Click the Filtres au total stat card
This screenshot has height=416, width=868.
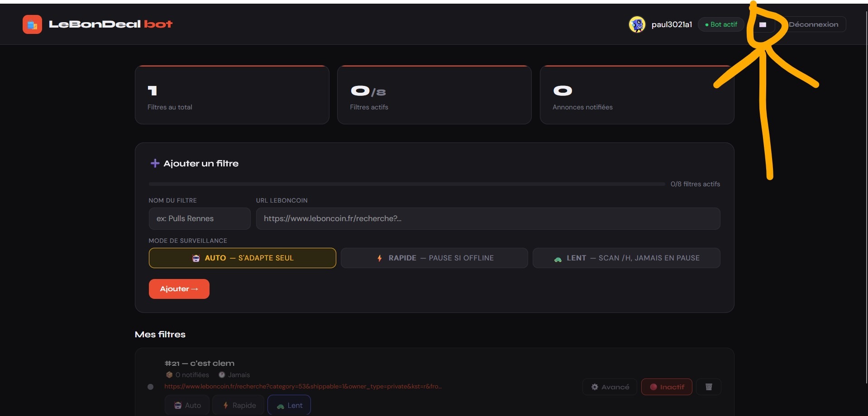click(x=232, y=95)
